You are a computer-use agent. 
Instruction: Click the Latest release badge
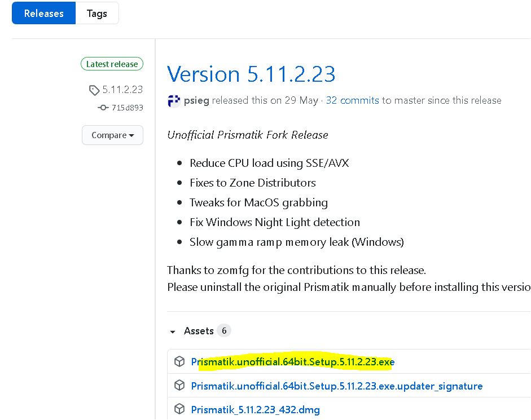click(112, 64)
